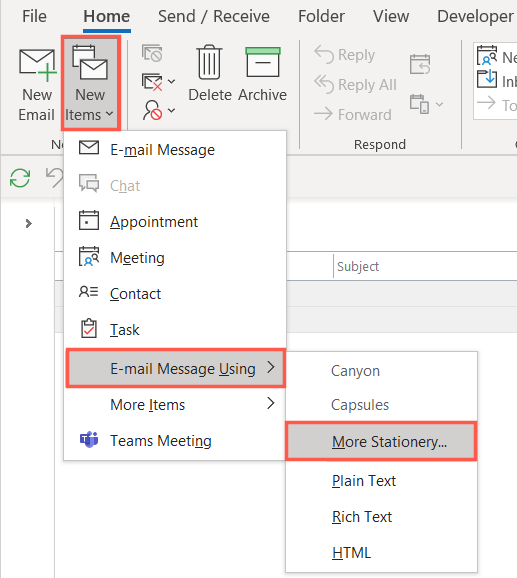Choose Rich Text message format
Image resolution: width=517 pixels, height=578 pixels.
point(381,517)
